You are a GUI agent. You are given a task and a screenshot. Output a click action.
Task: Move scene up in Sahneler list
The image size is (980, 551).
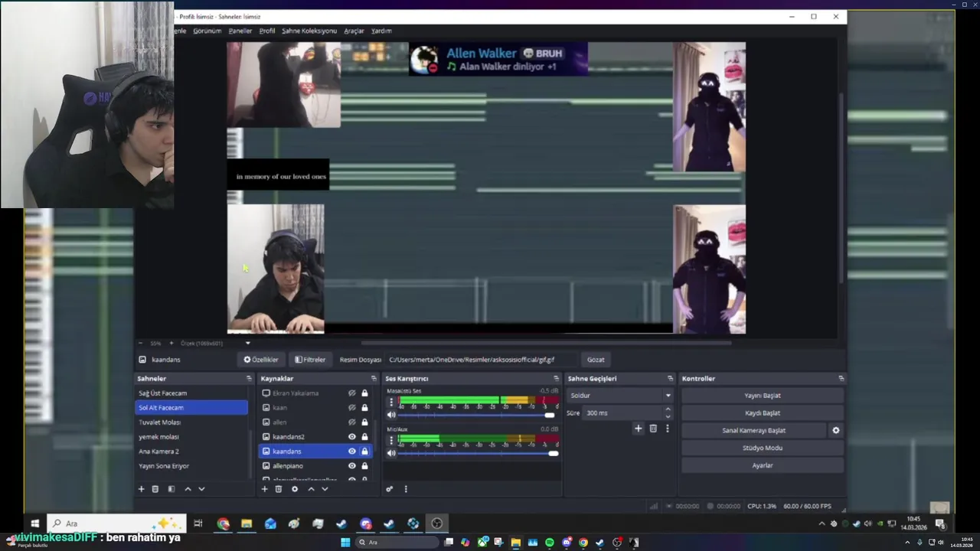(x=188, y=489)
